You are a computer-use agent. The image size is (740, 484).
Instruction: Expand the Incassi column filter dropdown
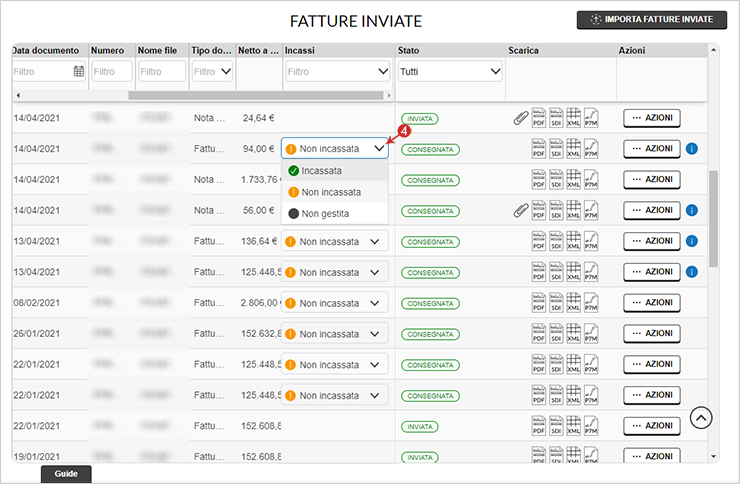pyautogui.click(x=337, y=71)
